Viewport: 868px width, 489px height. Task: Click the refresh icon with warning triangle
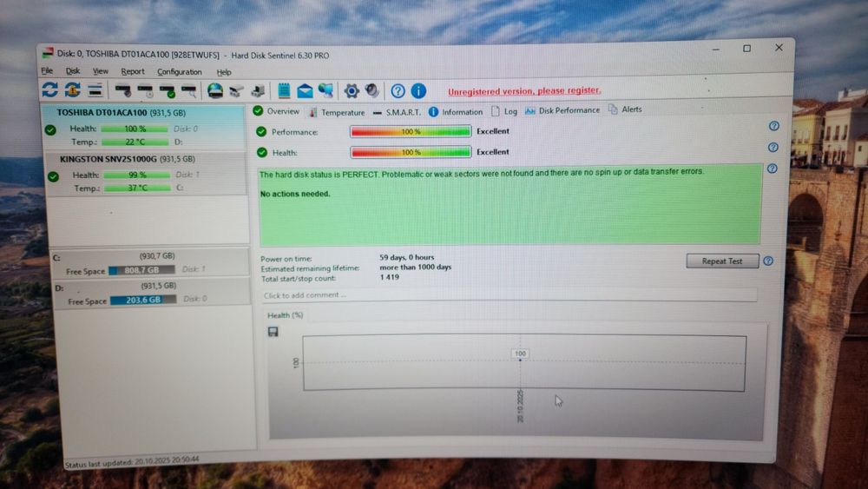[73, 89]
